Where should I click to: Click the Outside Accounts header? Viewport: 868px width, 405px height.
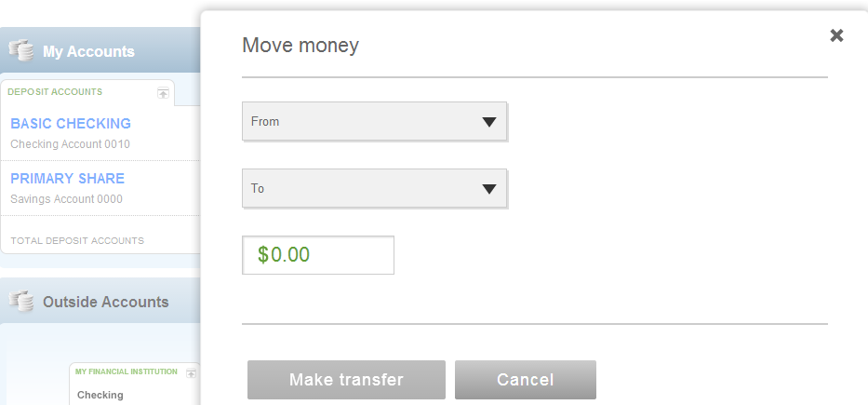tap(105, 302)
